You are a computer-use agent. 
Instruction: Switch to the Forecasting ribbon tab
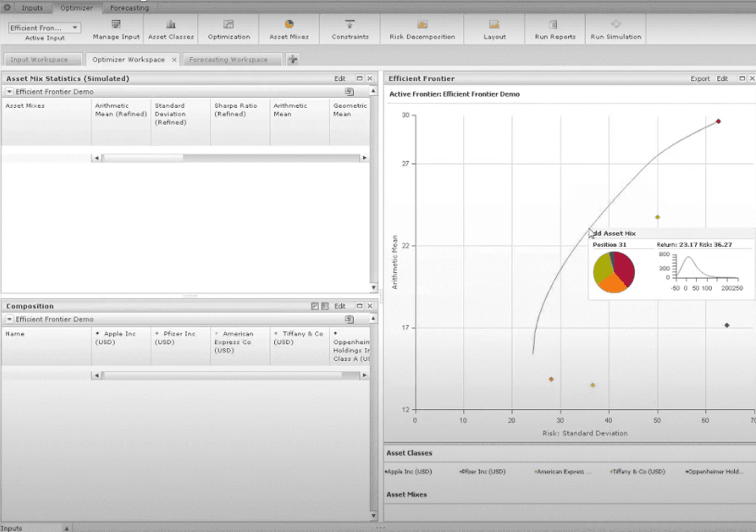[x=129, y=8]
